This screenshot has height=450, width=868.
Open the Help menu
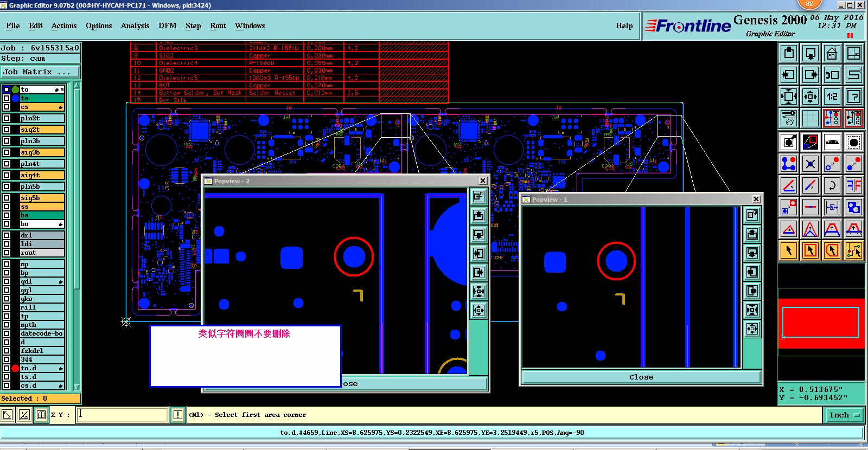624,25
